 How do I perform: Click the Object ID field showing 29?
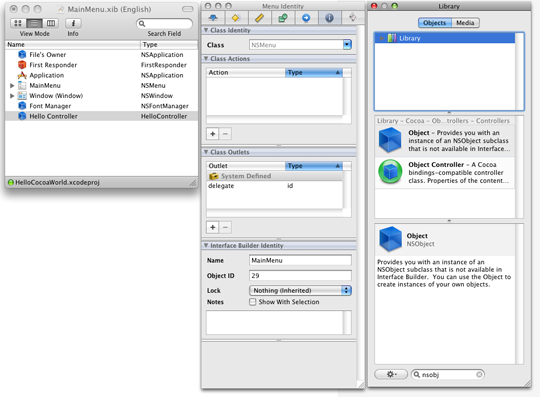point(300,275)
